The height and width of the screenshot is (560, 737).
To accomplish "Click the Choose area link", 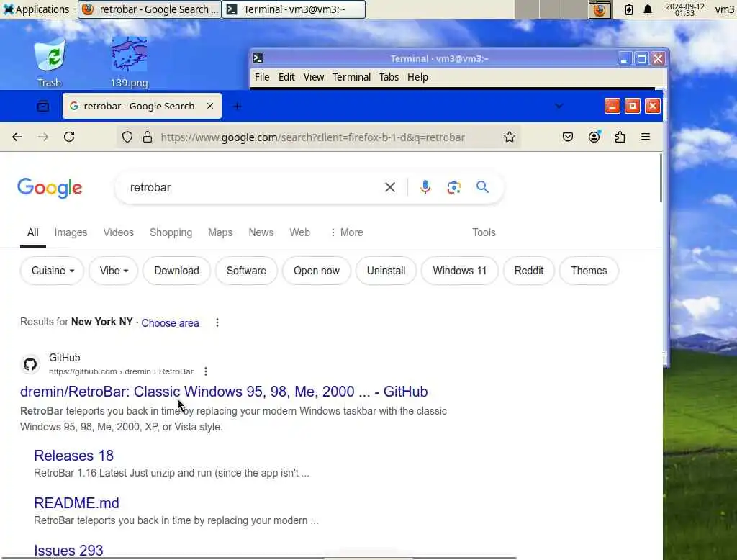I will [170, 323].
